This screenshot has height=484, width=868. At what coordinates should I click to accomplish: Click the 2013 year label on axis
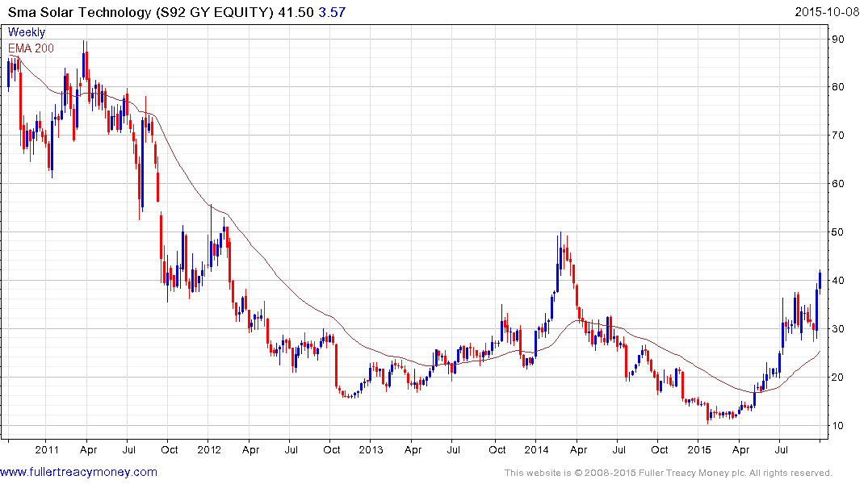coord(371,449)
